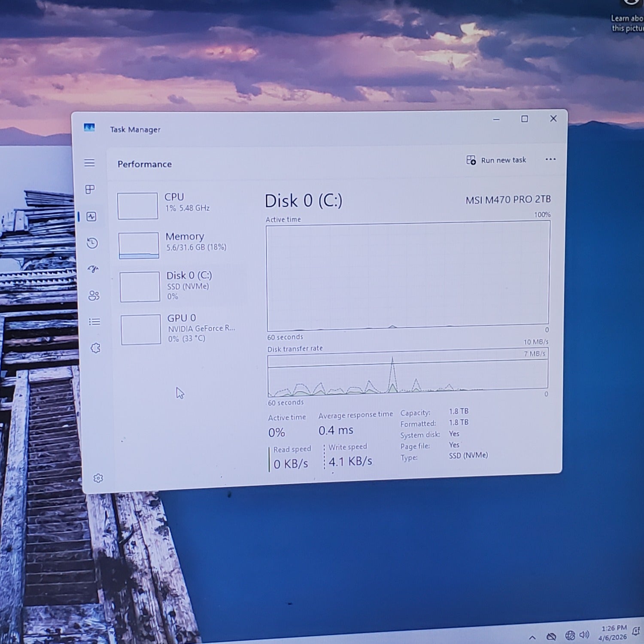The height and width of the screenshot is (644, 644).
Task: Open Task Manager settings gear
Action: coord(98,478)
